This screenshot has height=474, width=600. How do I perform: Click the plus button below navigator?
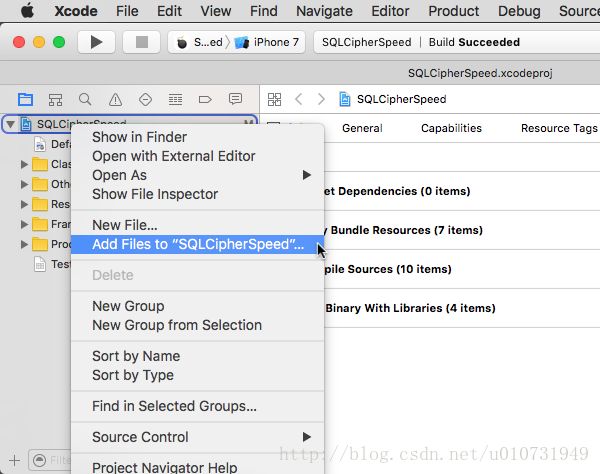(15, 460)
